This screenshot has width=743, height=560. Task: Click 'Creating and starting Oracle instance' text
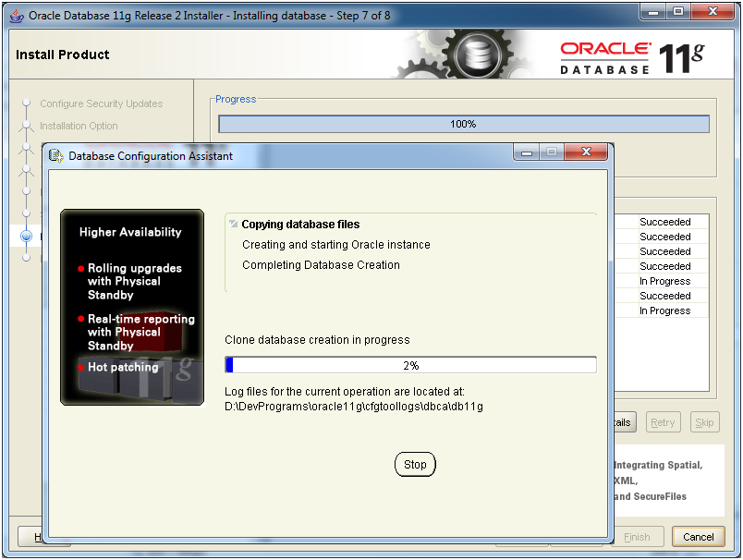coord(336,245)
